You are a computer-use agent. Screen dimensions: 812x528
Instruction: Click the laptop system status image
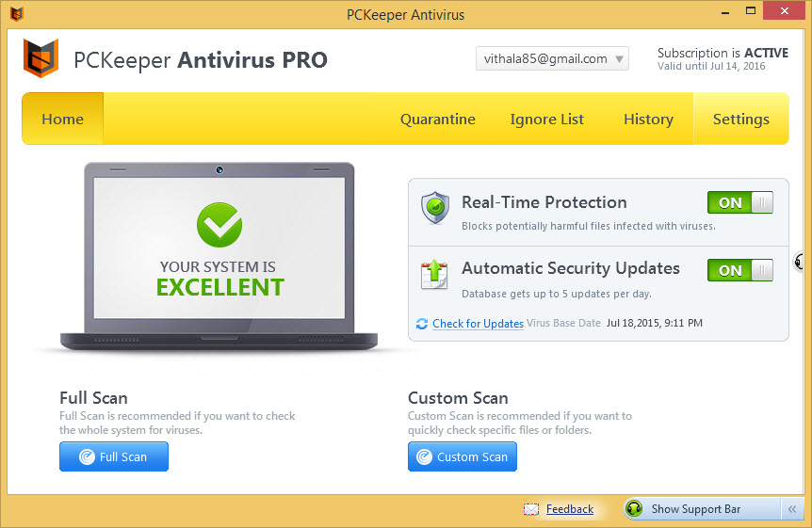pyautogui.click(x=219, y=256)
